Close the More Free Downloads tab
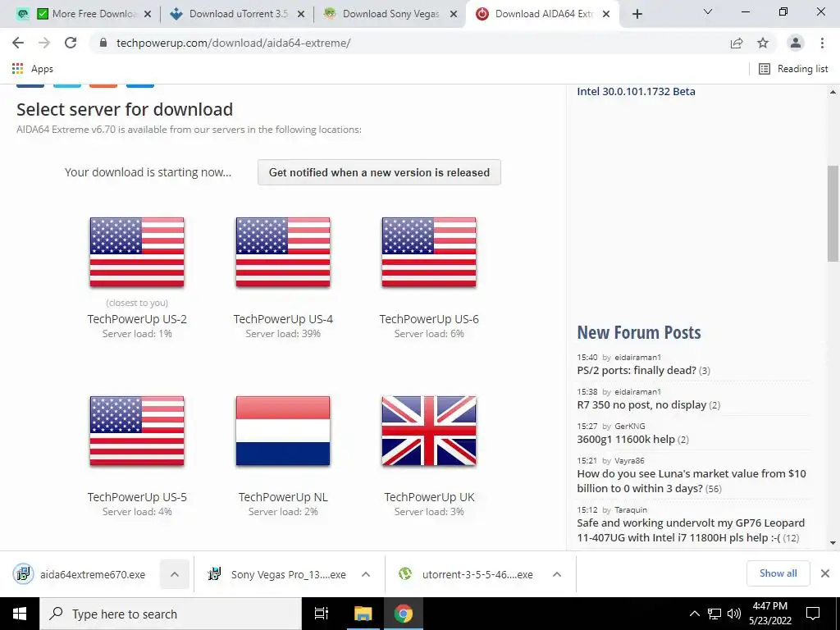 (x=148, y=14)
